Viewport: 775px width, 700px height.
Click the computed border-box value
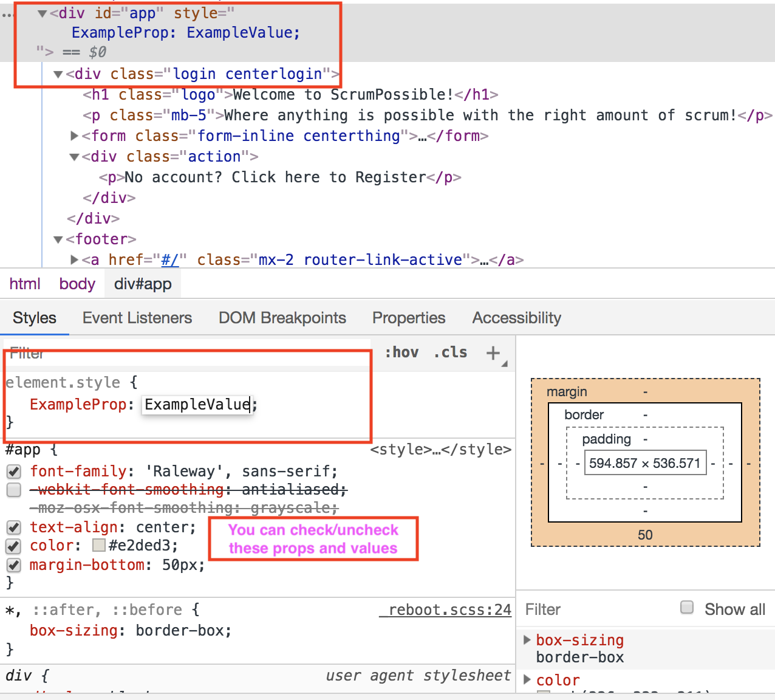(x=580, y=657)
